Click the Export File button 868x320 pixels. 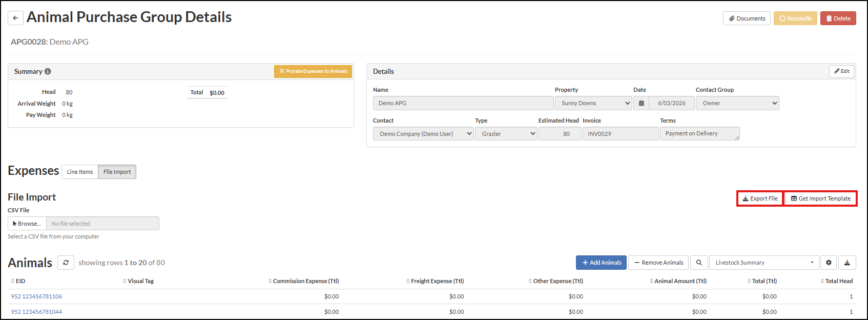tap(760, 198)
